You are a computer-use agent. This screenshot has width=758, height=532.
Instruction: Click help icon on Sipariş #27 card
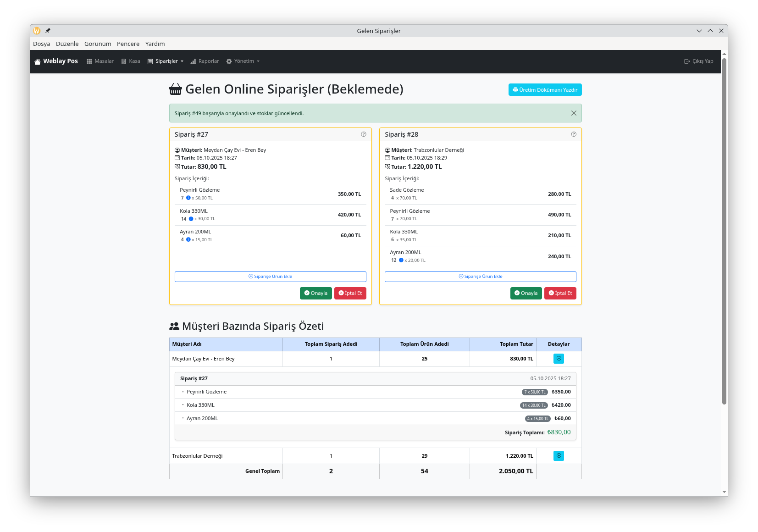pos(364,134)
